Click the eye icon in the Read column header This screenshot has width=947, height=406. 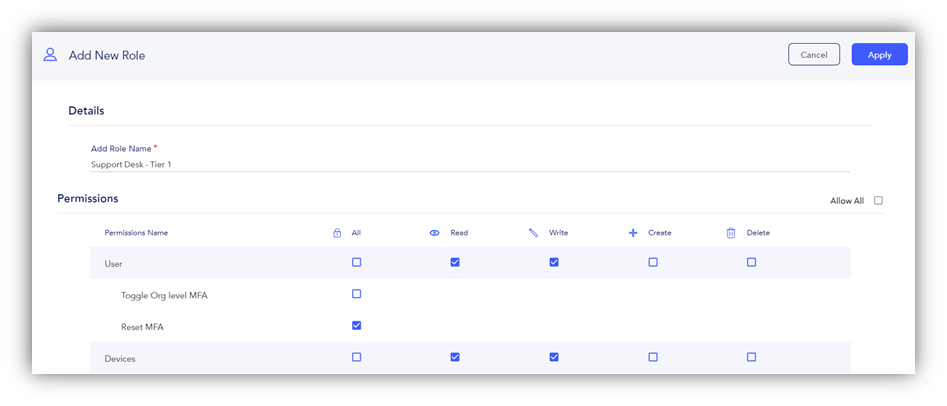[434, 233]
